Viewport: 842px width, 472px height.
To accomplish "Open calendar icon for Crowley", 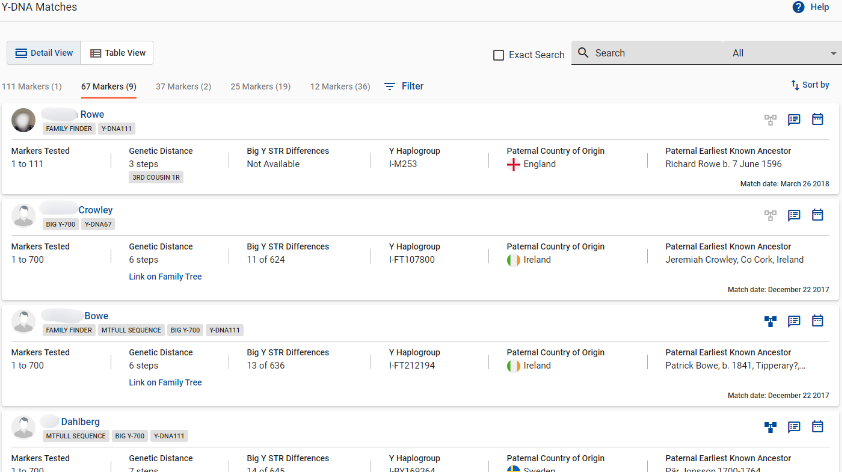I will coord(817,214).
